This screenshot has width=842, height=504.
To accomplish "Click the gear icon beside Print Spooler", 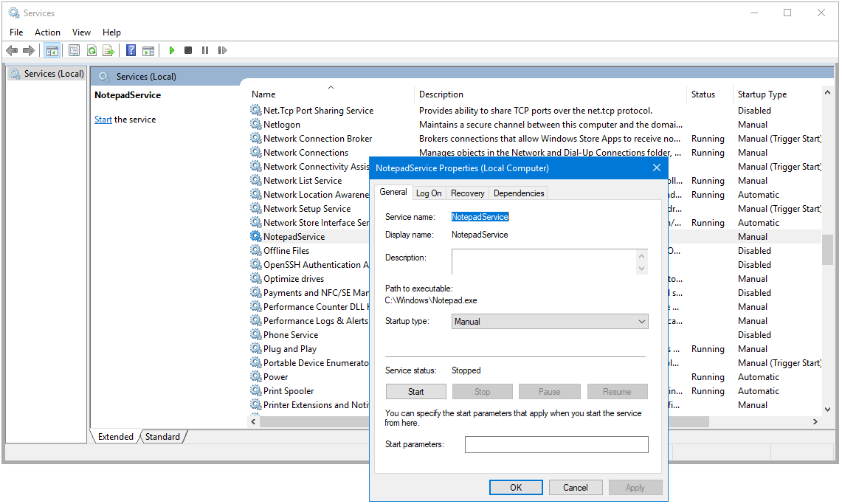I will pyautogui.click(x=255, y=391).
